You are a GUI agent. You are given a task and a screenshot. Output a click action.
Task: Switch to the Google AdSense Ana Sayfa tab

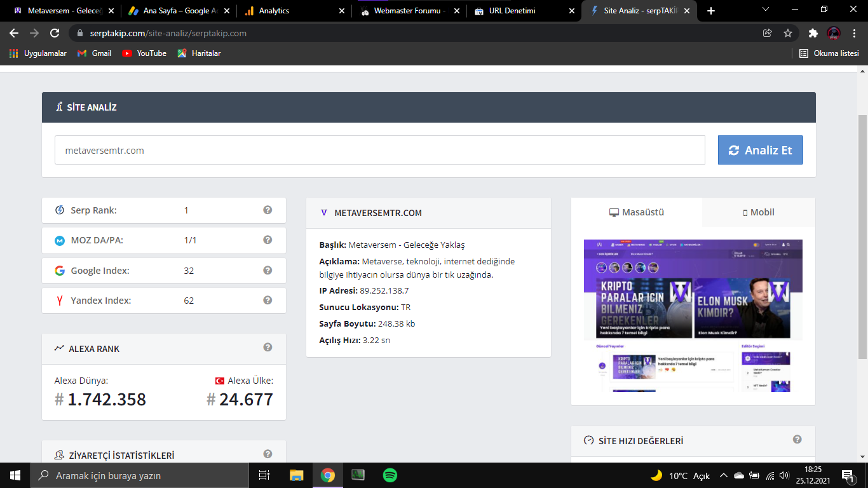point(177,11)
